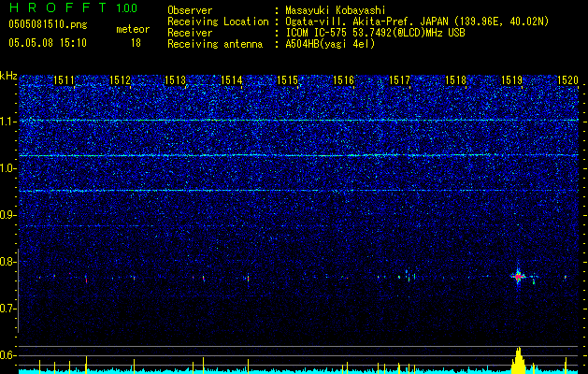Image resolution: width=588 pixels, height=374 pixels.
Task: Click antenna value A504HB(yagi 4el)
Action: pos(330,44)
